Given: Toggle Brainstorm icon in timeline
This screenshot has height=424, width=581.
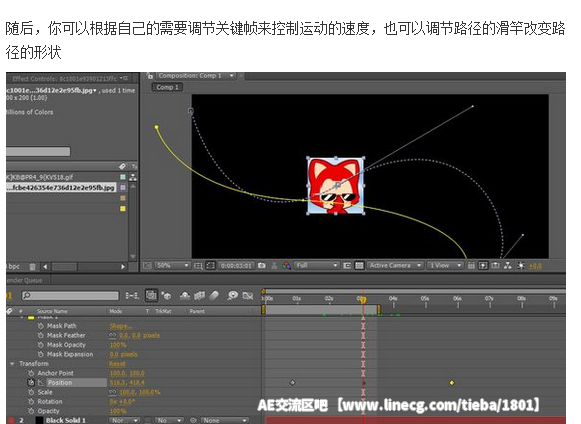Looking at the screenshot, I should (x=233, y=295).
